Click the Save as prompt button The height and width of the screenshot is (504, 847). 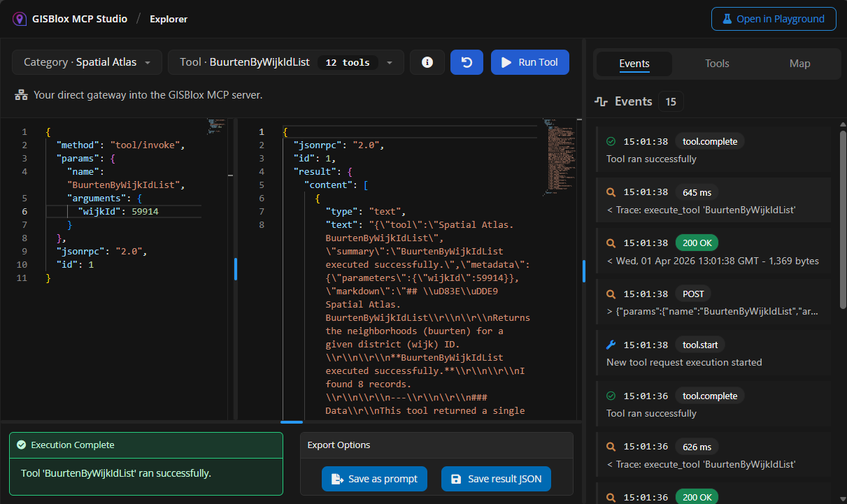[x=374, y=479]
